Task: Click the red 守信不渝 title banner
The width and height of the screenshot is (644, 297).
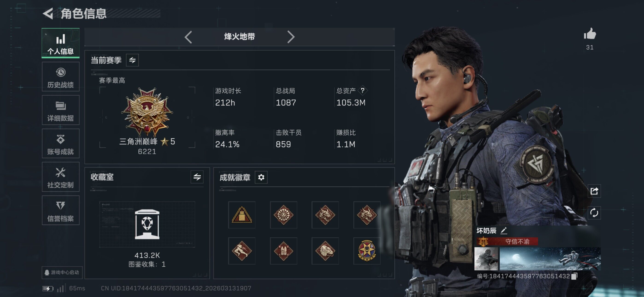Action: click(507, 242)
